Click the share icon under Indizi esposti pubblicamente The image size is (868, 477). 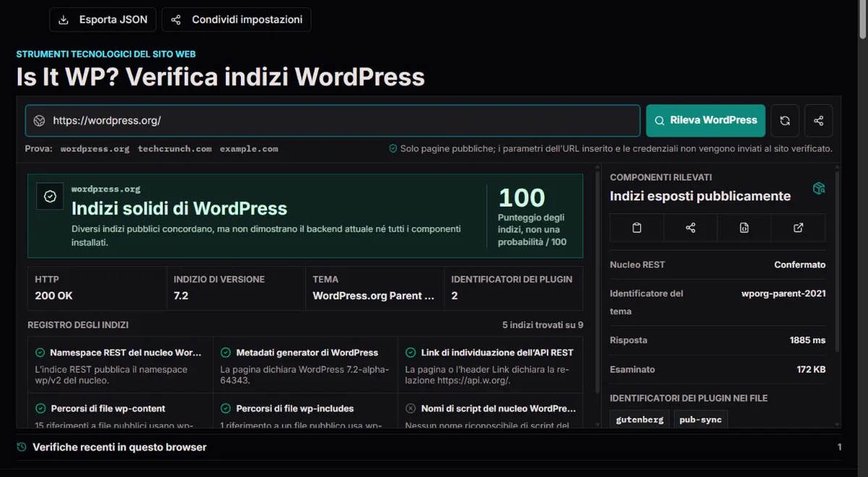(691, 227)
